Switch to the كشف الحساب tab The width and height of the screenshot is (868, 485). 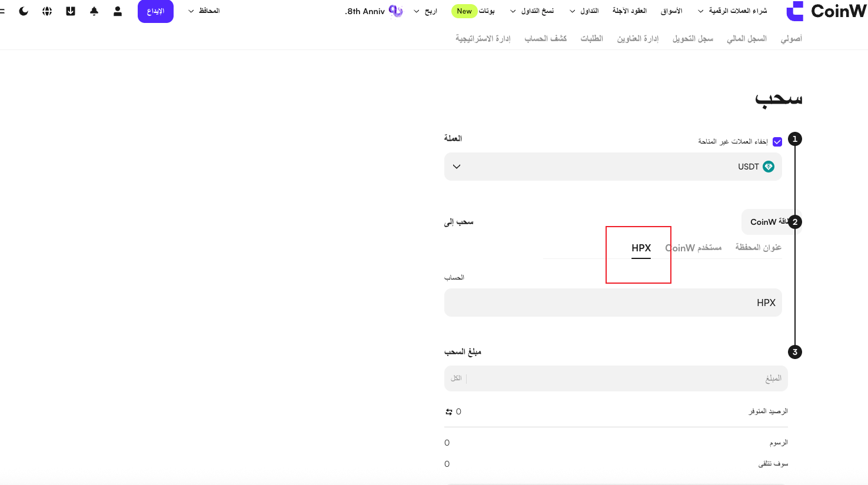(546, 39)
